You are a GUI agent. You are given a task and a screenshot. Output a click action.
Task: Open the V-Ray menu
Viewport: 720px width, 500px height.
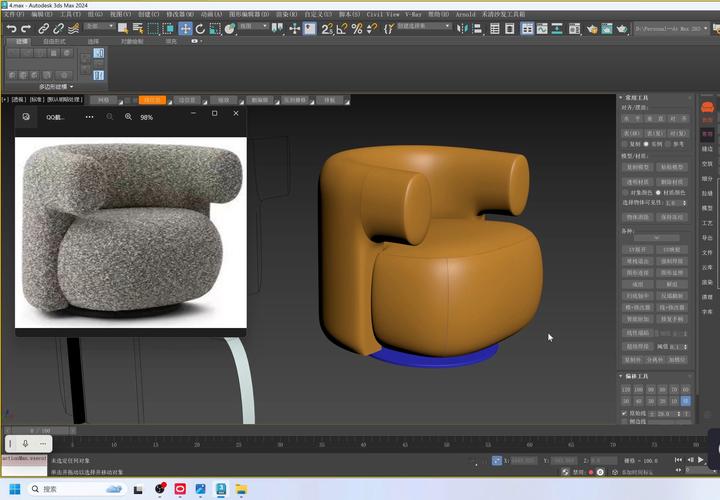413,15
